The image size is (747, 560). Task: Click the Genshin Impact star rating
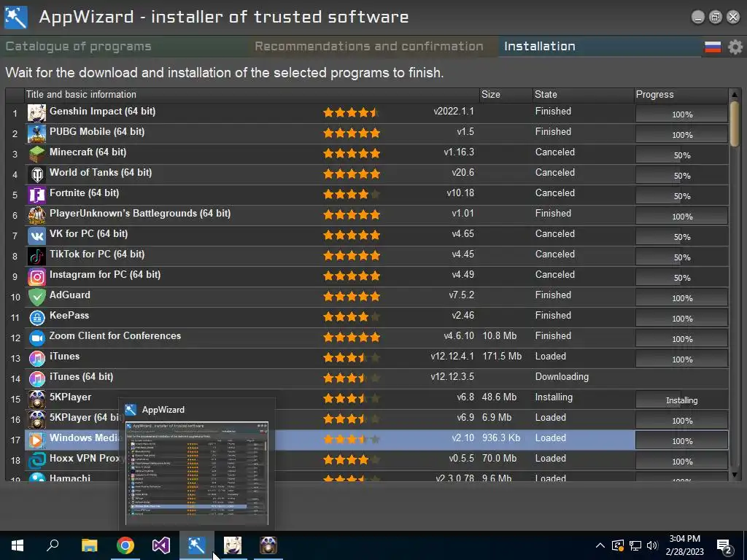point(352,113)
